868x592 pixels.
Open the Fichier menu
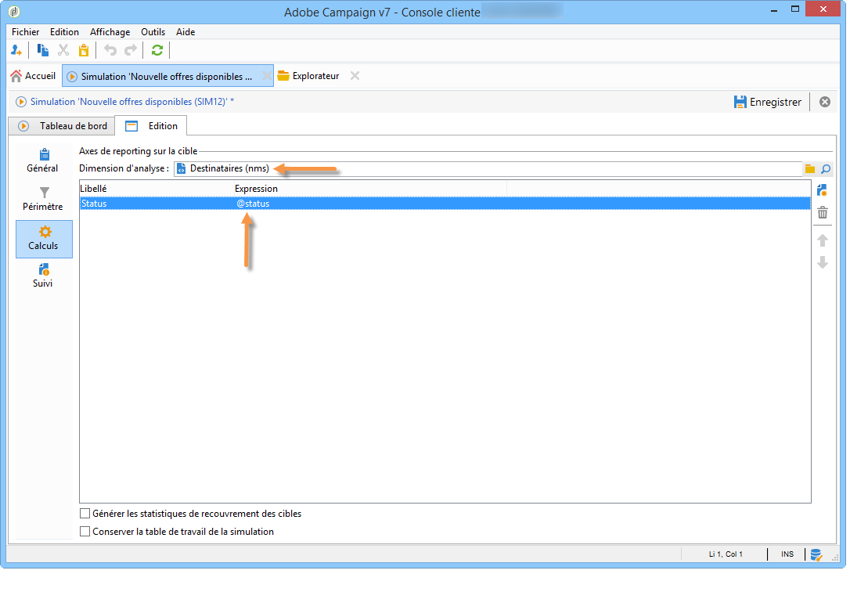[26, 32]
